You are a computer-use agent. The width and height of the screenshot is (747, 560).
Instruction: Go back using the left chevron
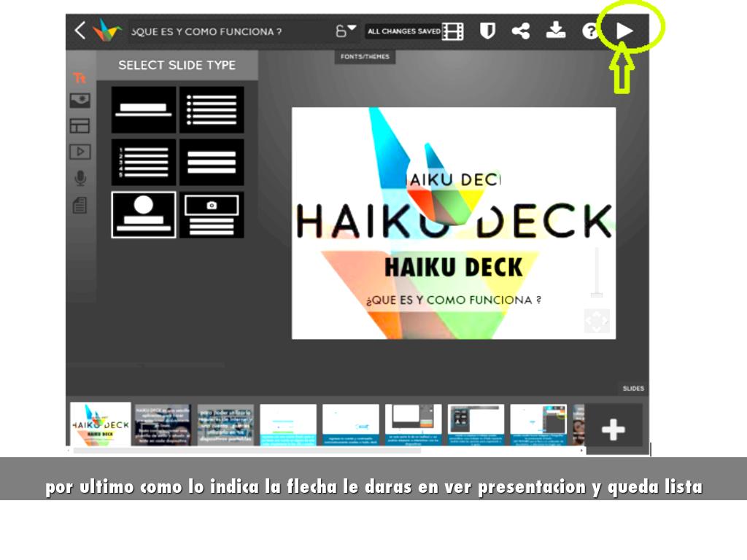tap(80, 31)
